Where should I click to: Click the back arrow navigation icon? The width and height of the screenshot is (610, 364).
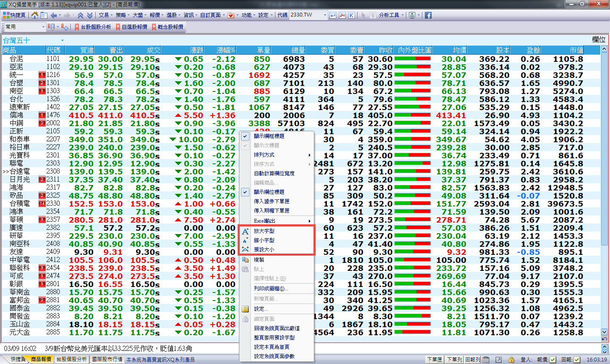tap(54, 15)
